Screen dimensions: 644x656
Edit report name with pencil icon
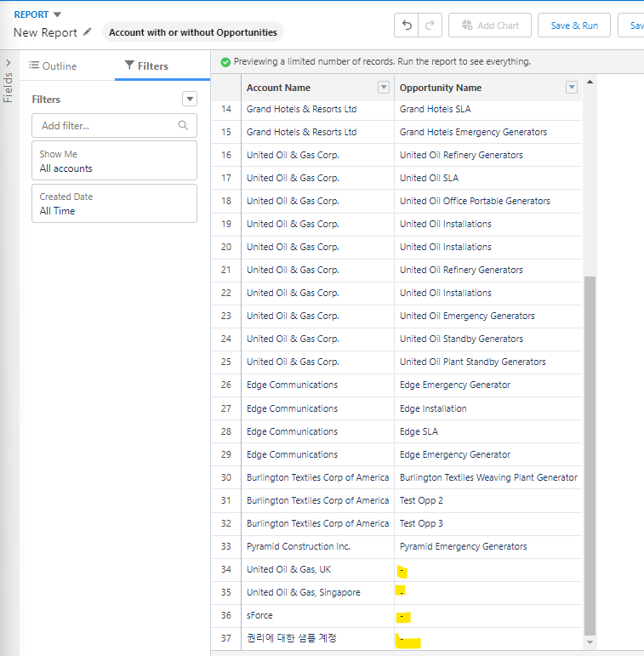coord(87,31)
